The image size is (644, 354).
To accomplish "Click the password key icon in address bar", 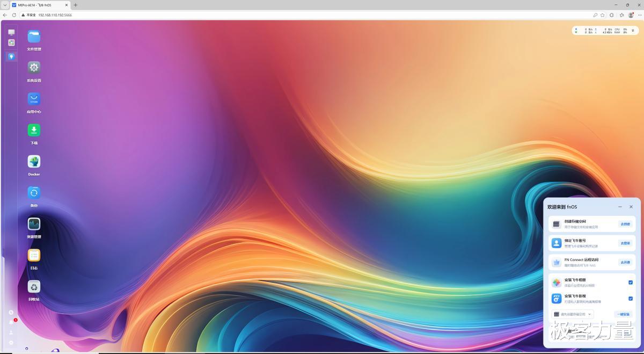I will [595, 15].
